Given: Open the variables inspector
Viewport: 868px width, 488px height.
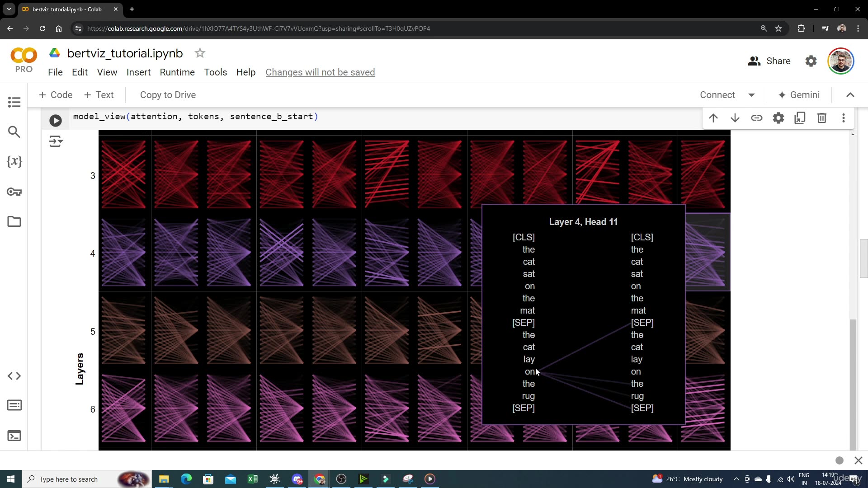Looking at the screenshot, I should point(14,161).
